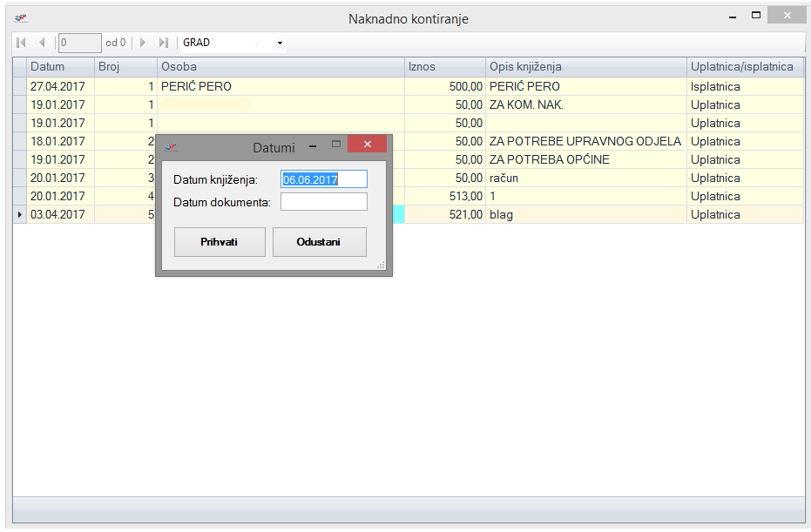Screen dimensions: 811x532
Task: Click the main window application icon
Action: [x=21, y=17]
